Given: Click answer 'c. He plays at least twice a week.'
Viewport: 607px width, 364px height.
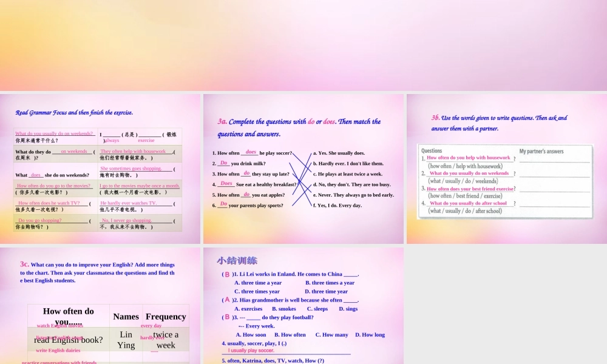Looking at the screenshot, I should [348, 174].
